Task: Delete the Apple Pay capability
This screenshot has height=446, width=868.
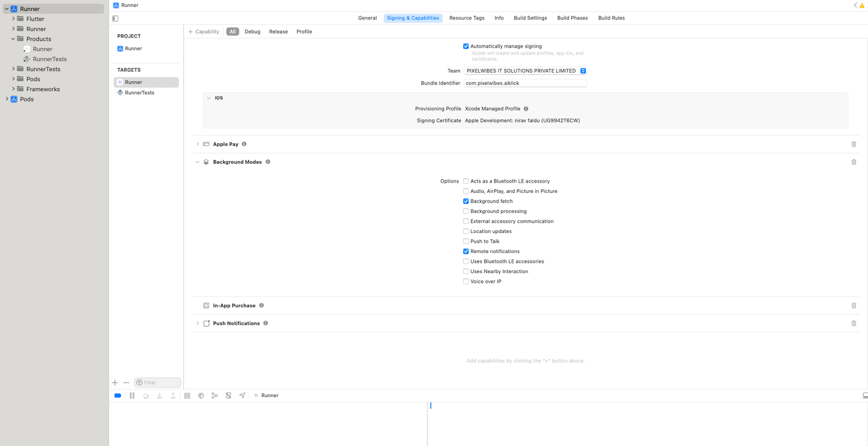Action: [853, 144]
